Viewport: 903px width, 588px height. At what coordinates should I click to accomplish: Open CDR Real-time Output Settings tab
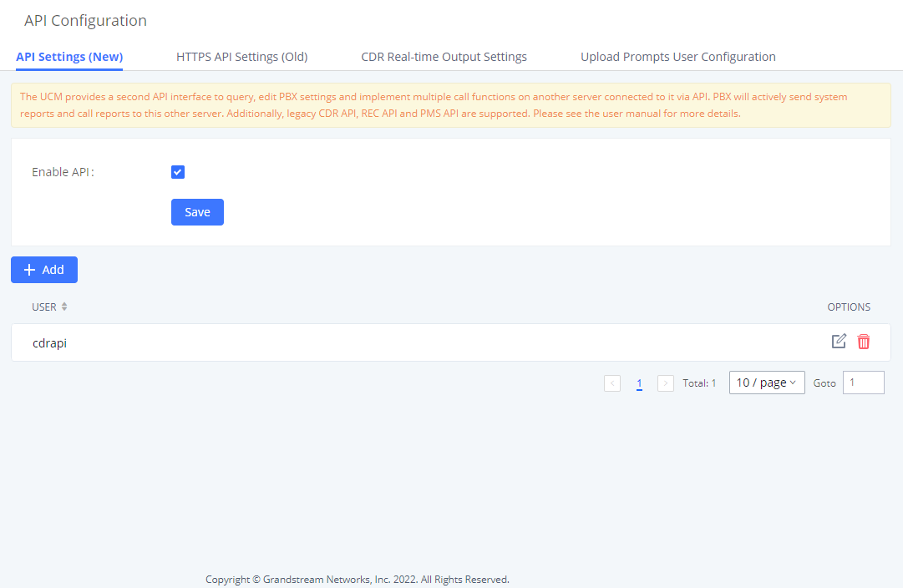[444, 57]
